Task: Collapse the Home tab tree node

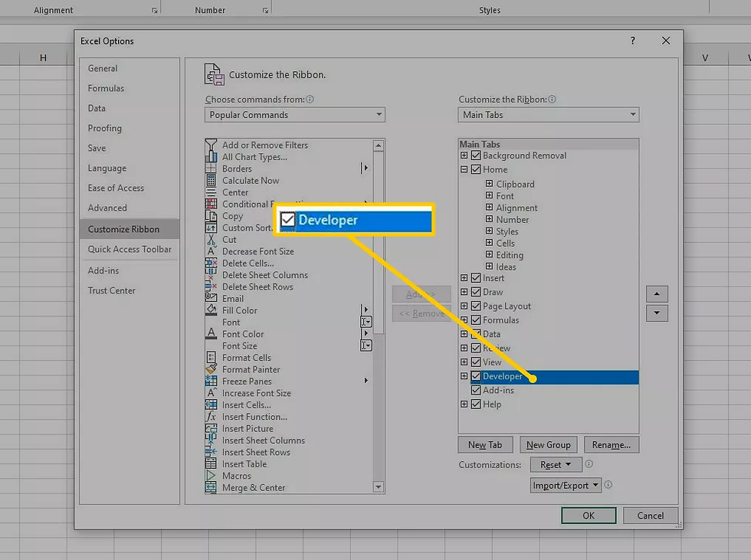Action: tap(464, 169)
